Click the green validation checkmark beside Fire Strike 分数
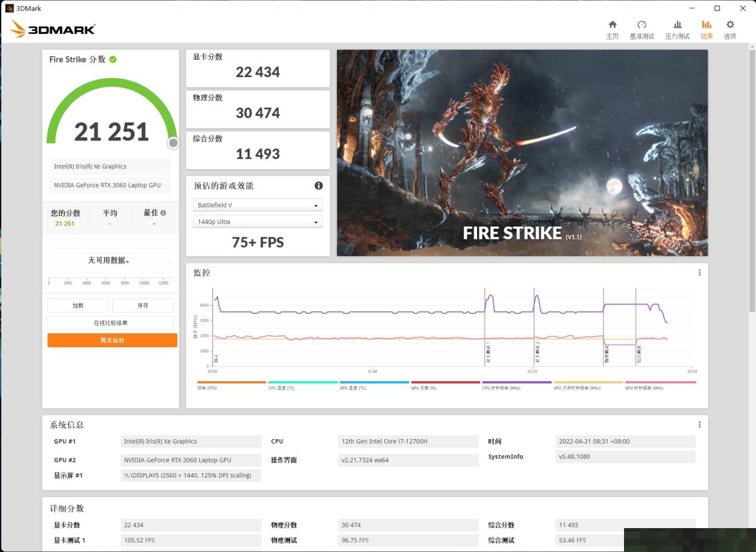The width and height of the screenshot is (756, 552). click(x=113, y=59)
